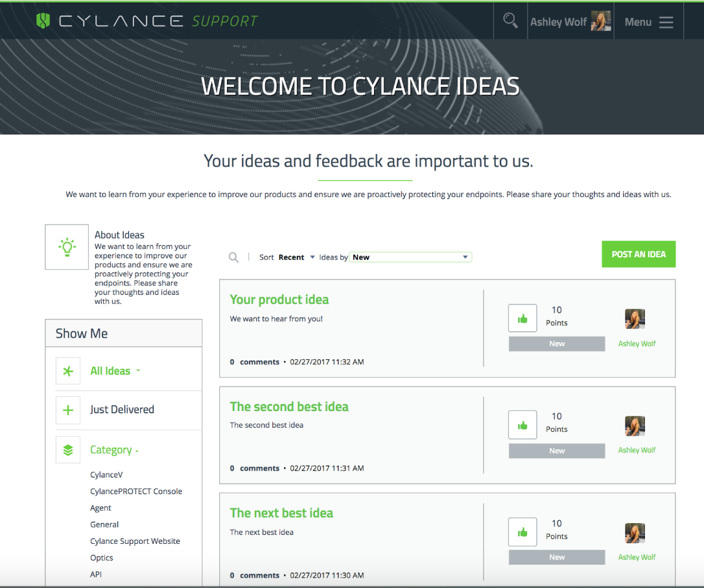
Task: Open The second best idea title
Action: point(289,406)
